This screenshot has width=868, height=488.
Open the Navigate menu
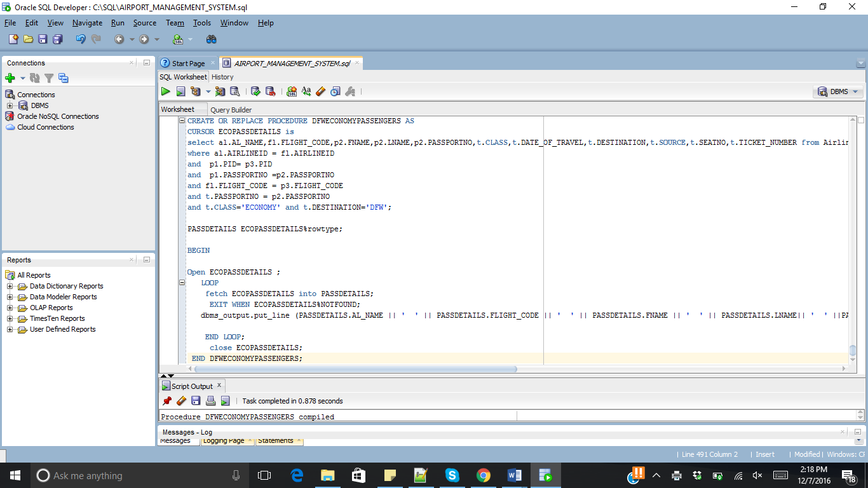[x=87, y=23]
